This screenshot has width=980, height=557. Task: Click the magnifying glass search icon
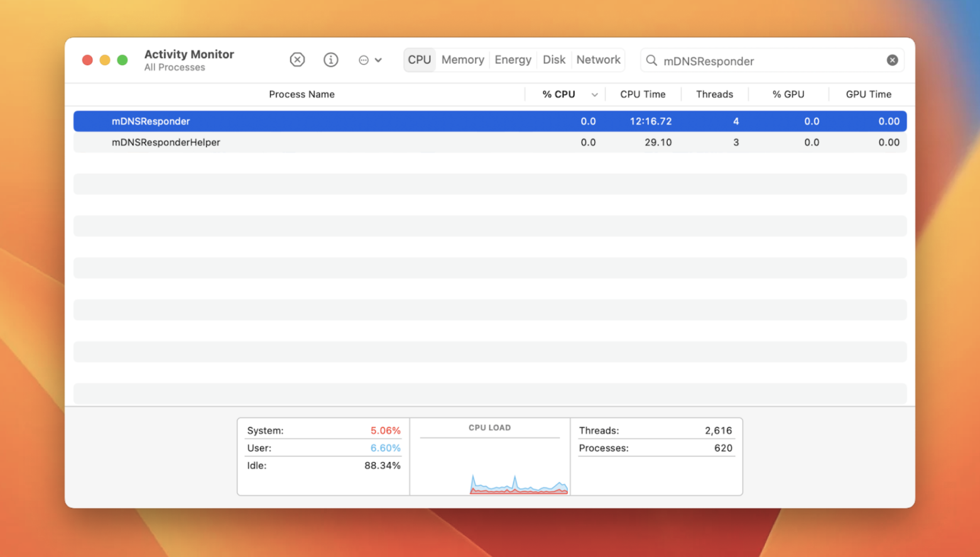point(651,60)
